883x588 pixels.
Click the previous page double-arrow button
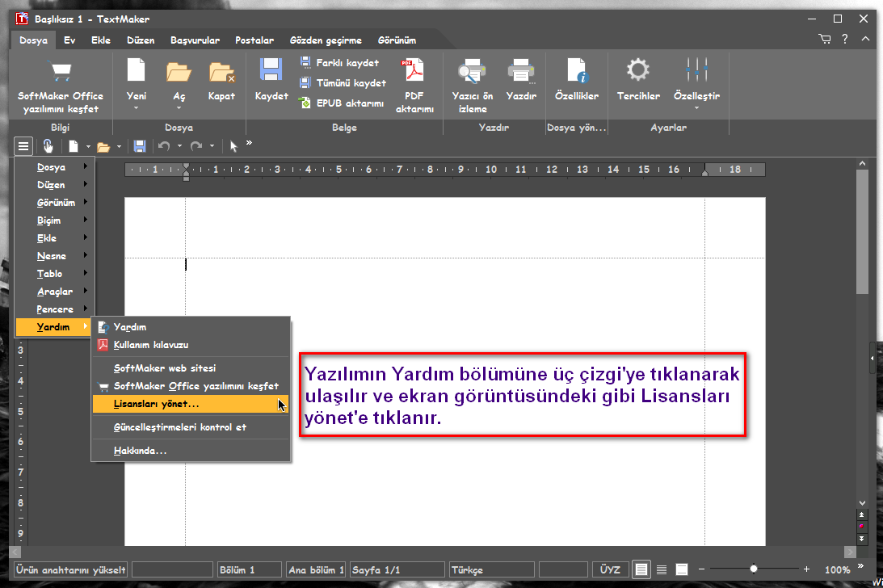click(862, 514)
